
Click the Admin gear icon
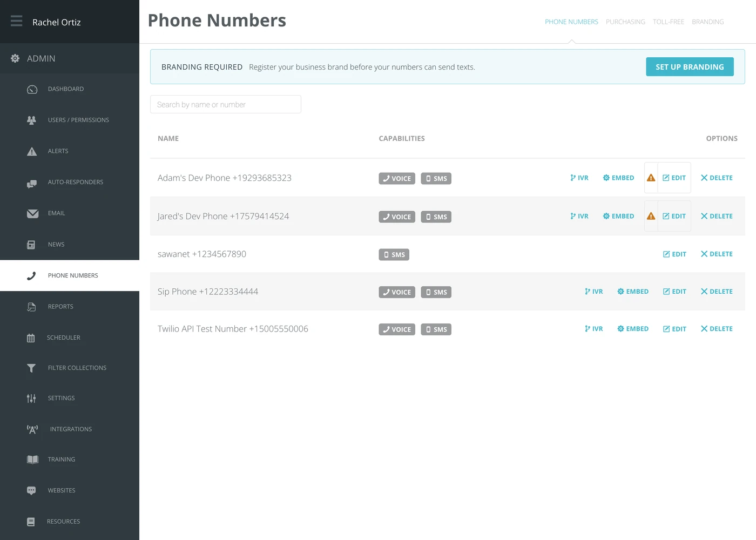point(15,58)
